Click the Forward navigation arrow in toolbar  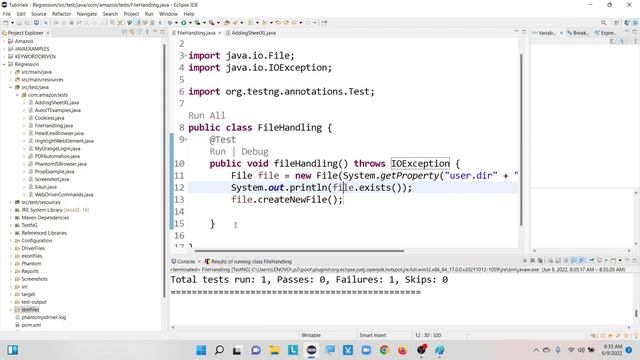point(308,23)
